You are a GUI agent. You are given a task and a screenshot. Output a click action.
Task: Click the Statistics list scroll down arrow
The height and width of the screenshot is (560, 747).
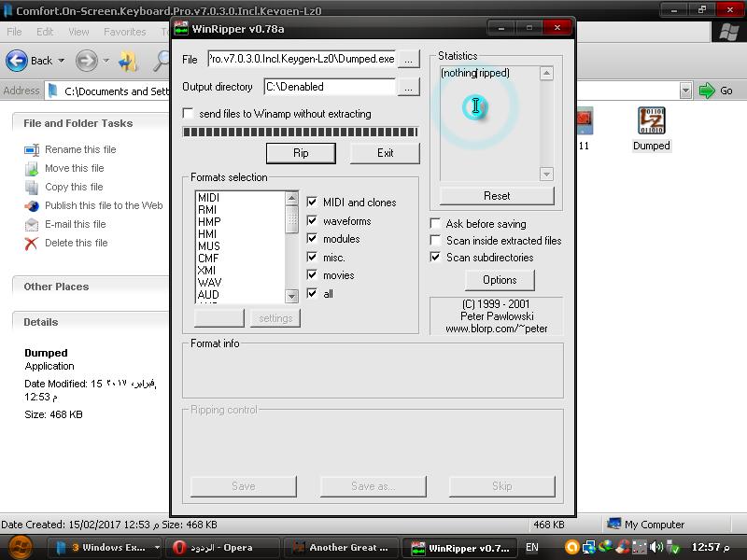(546, 175)
